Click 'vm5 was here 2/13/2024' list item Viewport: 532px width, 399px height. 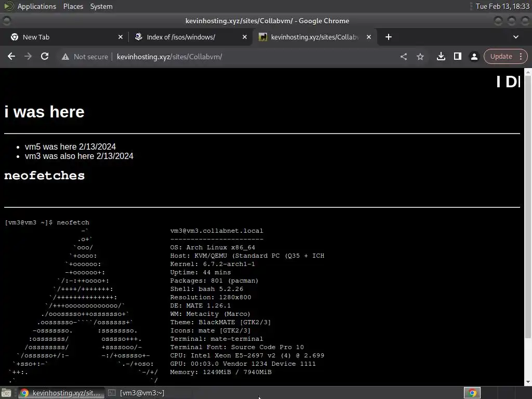click(x=70, y=147)
